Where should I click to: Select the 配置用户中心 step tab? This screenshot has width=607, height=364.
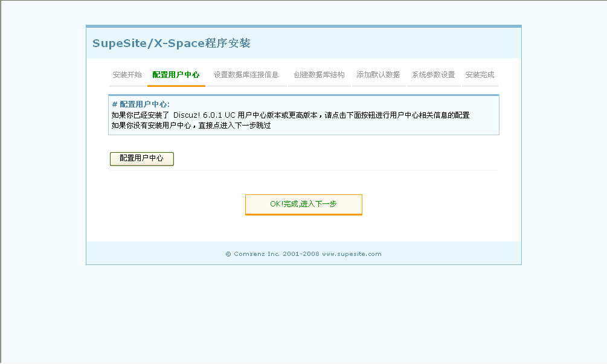[x=176, y=75]
